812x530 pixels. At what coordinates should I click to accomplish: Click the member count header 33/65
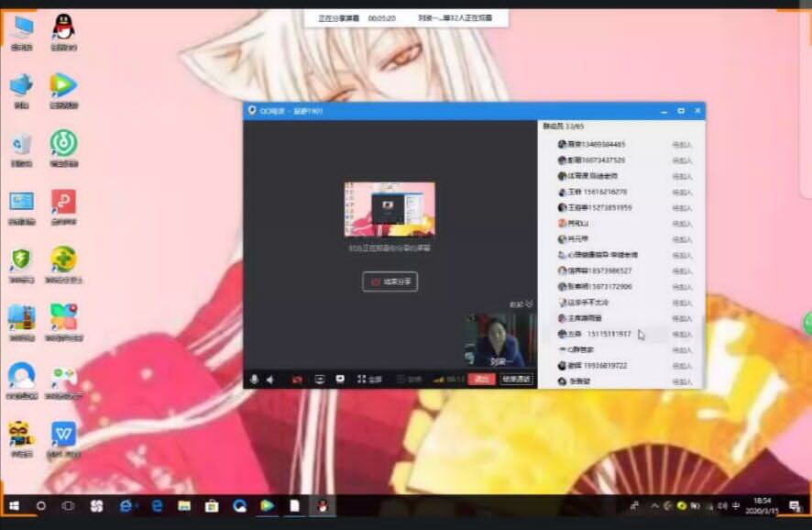coord(564,127)
